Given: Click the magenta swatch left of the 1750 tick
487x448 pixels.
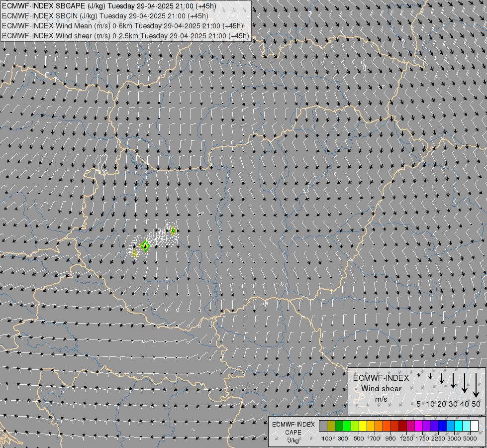Looking at the screenshot, I should point(419,426).
